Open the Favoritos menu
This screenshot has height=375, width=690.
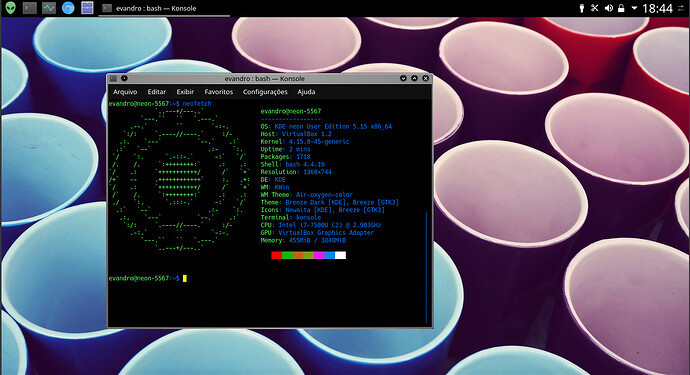coord(219,92)
